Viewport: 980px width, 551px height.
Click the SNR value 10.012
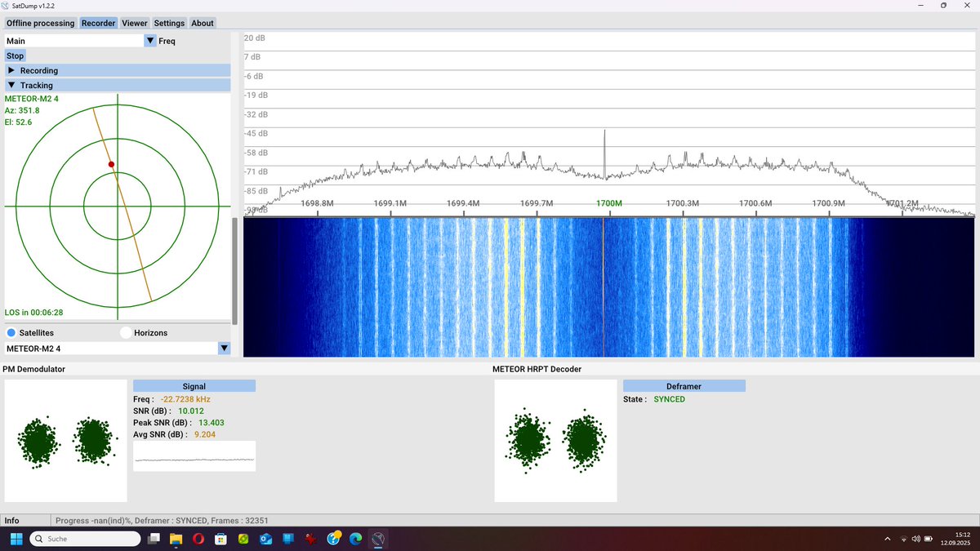click(x=190, y=411)
